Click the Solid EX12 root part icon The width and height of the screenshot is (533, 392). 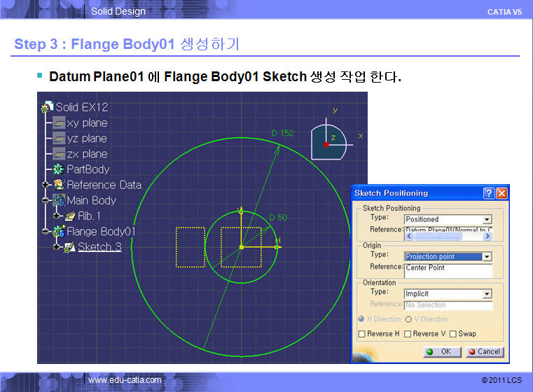(48, 107)
